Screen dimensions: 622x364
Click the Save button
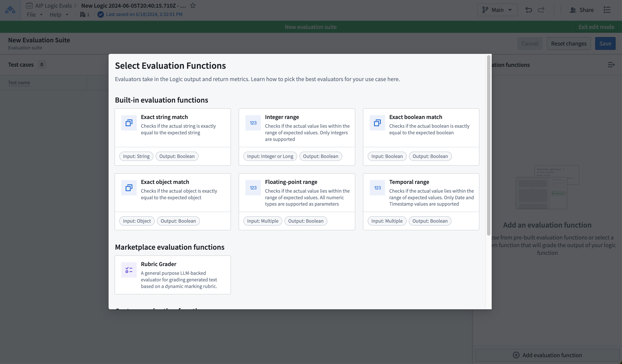point(605,43)
